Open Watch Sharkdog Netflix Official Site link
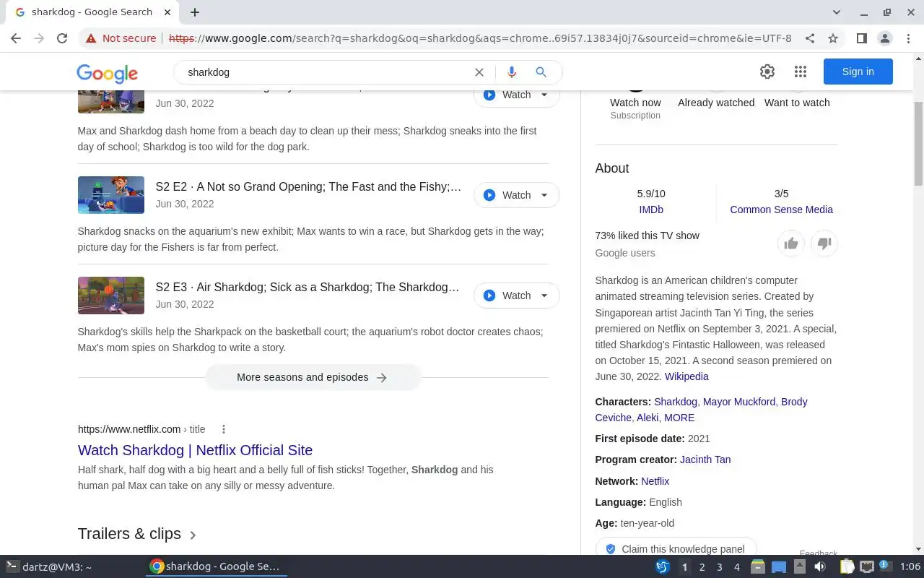 195,450
